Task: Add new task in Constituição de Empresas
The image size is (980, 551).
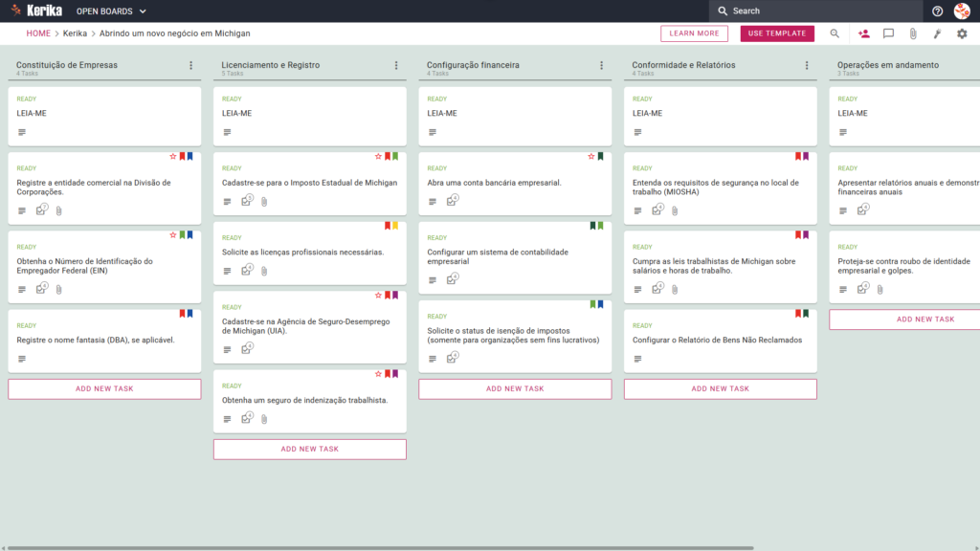Action: click(x=104, y=388)
